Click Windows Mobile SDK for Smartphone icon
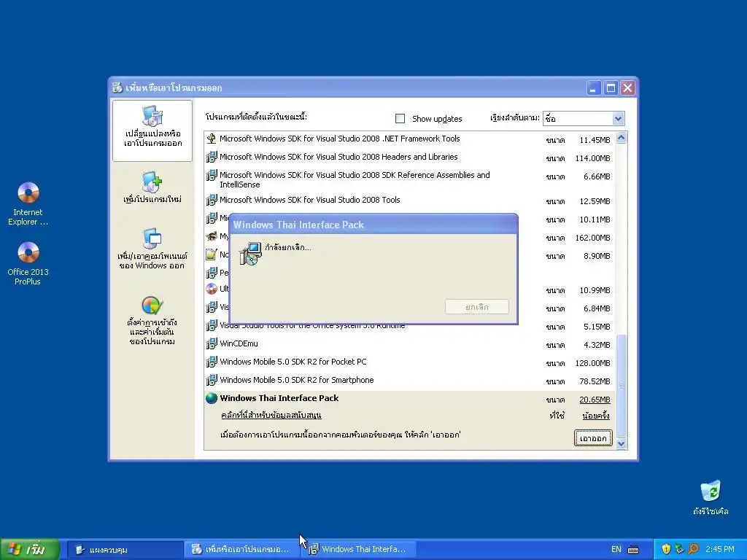This screenshot has height=560, width=747. click(212, 380)
